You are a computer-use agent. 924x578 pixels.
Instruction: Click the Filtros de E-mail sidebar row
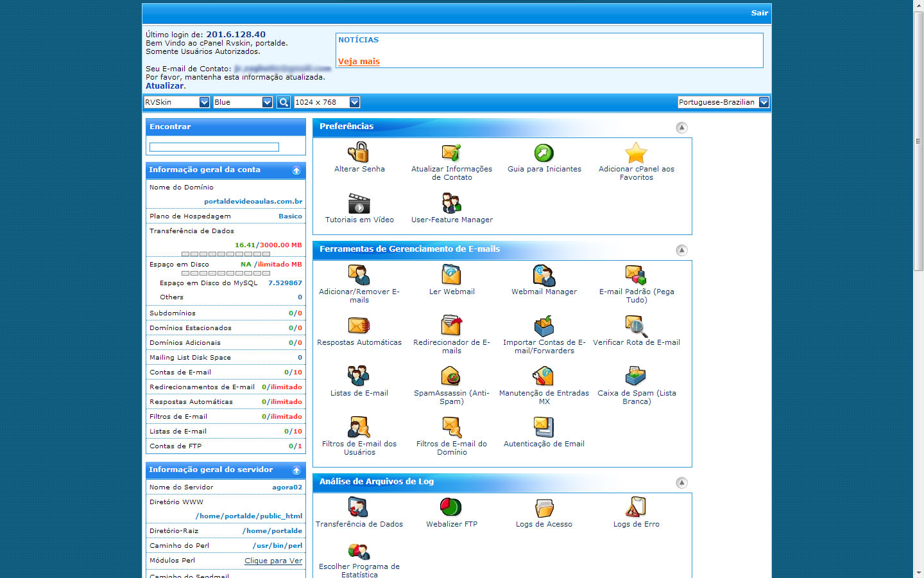226,417
